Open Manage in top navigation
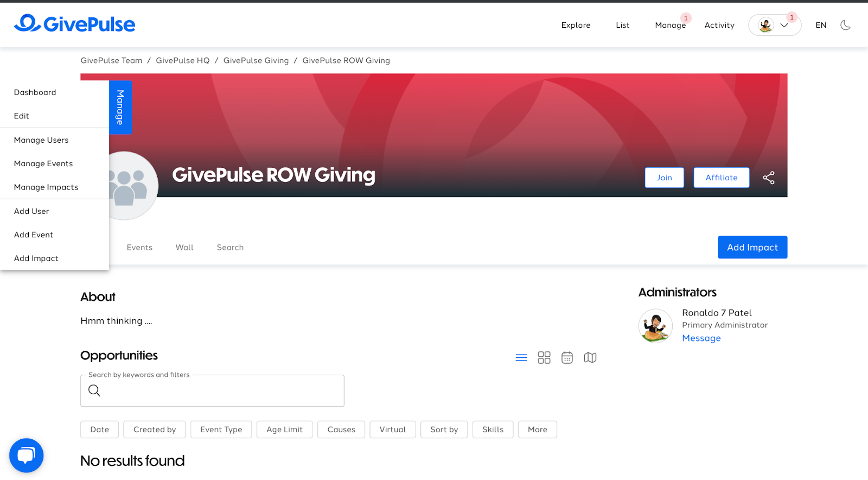Screen dimensions: 868x480 671,25
